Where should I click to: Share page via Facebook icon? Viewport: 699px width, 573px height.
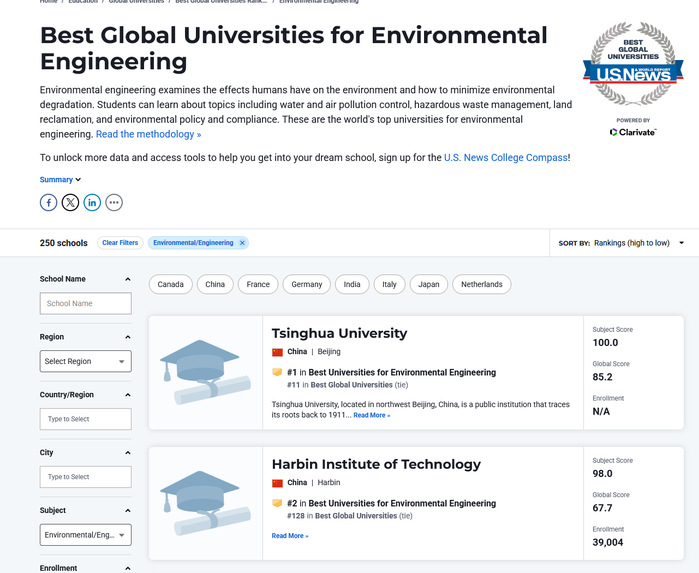point(48,203)
